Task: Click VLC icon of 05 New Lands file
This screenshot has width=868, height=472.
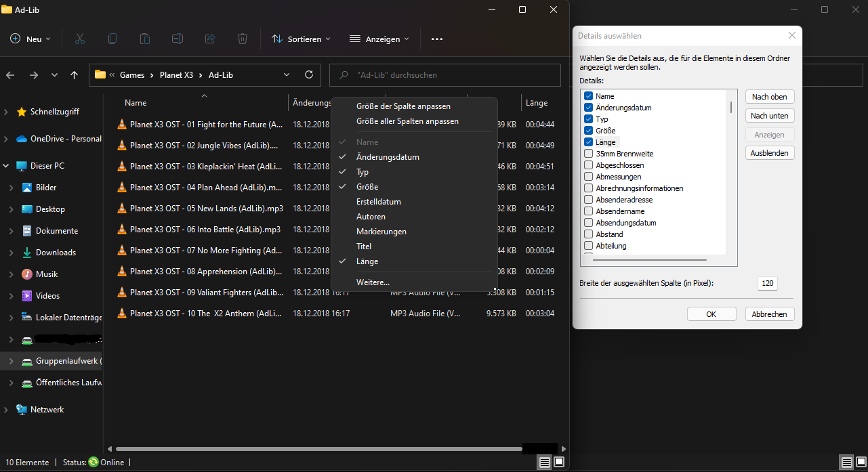Action: pos(121,209)
